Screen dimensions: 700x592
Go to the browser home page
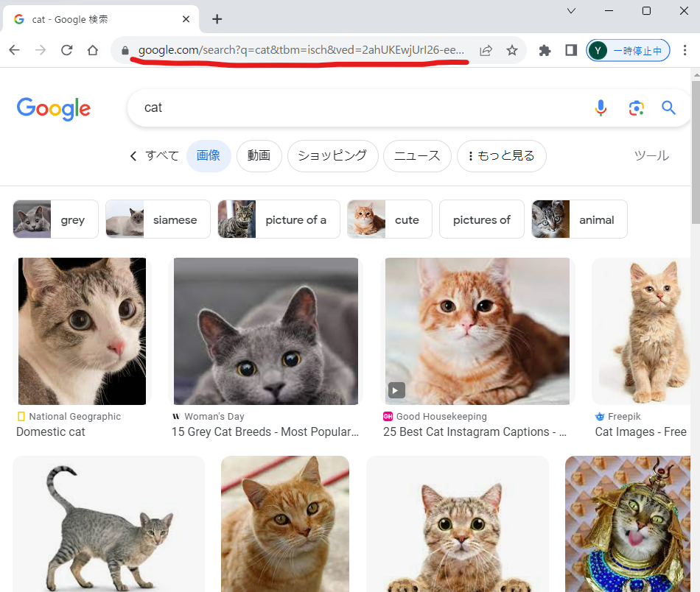[x=93, y=51]
